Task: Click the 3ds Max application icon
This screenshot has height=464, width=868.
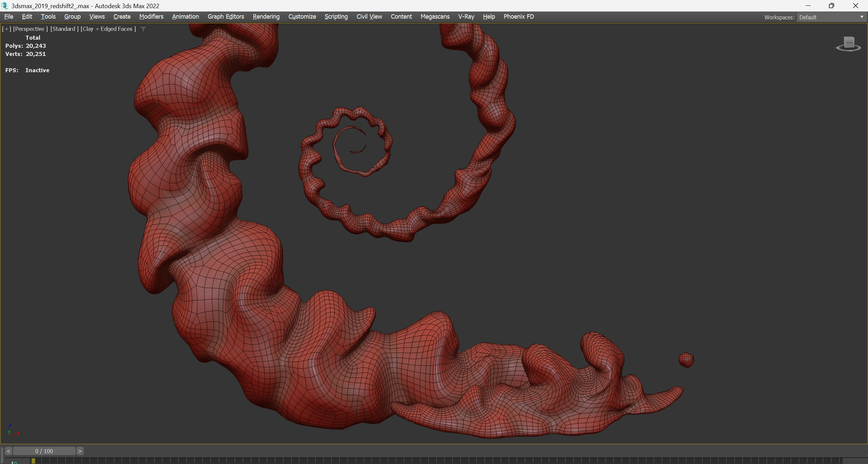Action: click(5, 6)
